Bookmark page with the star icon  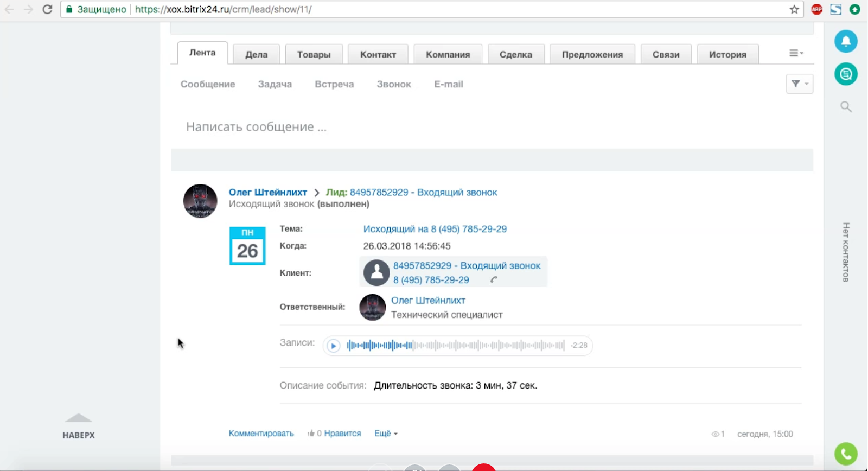[x=794, y=9]
